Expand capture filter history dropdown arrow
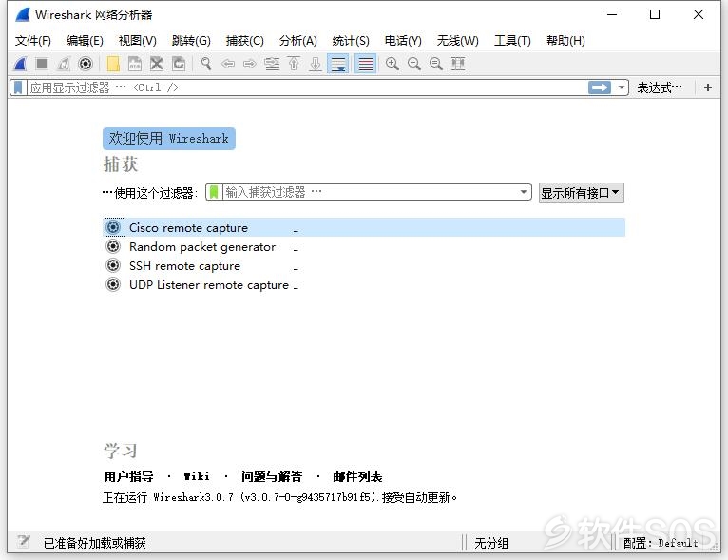The width and height of the screenshot is (728, 560). point(524,192)
